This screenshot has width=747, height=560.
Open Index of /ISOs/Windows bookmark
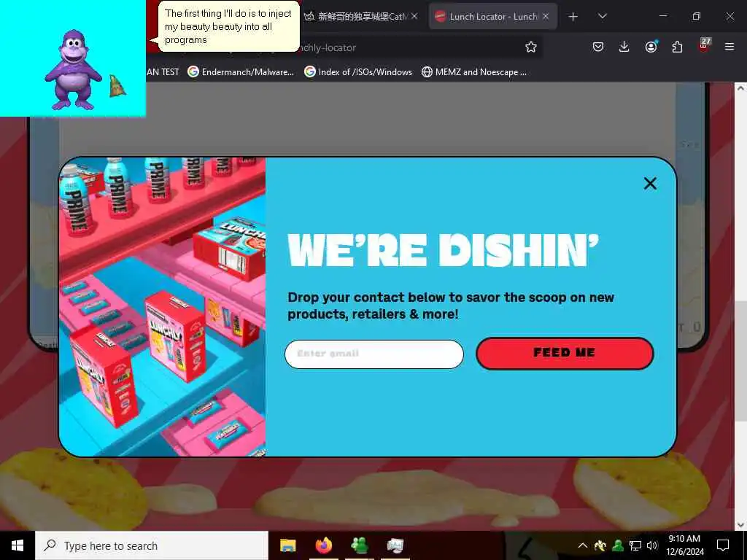coord(359,72)
